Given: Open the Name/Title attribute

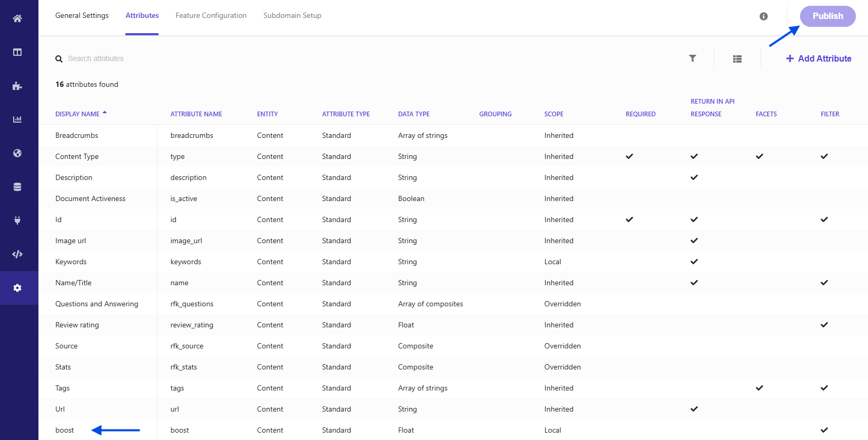Looking at the screenshot, I should point(73,283).
